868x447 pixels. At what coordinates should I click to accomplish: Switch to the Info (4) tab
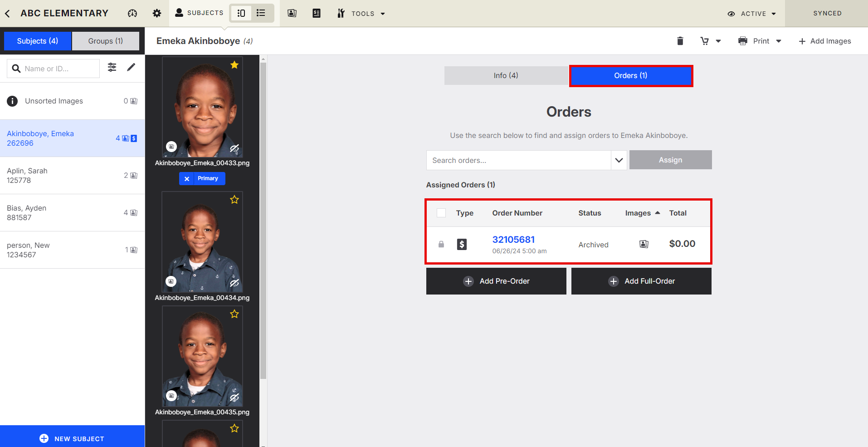coord(506,75)
